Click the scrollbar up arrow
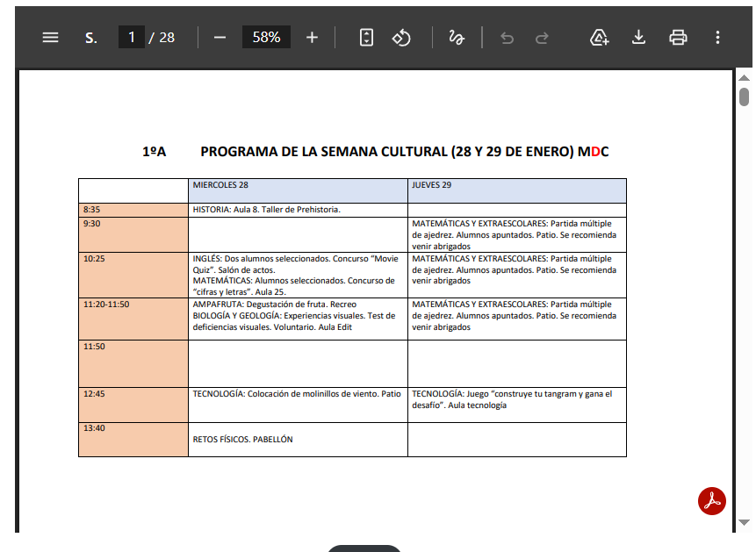This screenshot has width=756, height=552. click(744, 76)
